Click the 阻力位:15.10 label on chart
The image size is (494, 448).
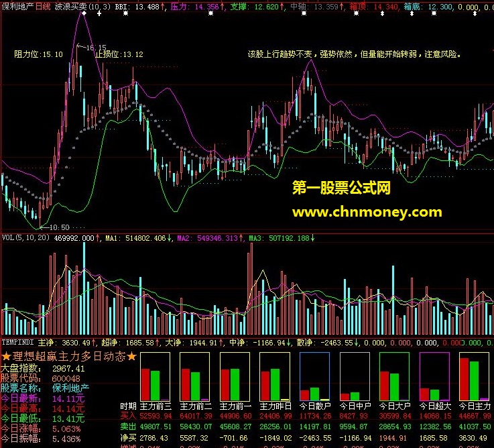(38, 54)
